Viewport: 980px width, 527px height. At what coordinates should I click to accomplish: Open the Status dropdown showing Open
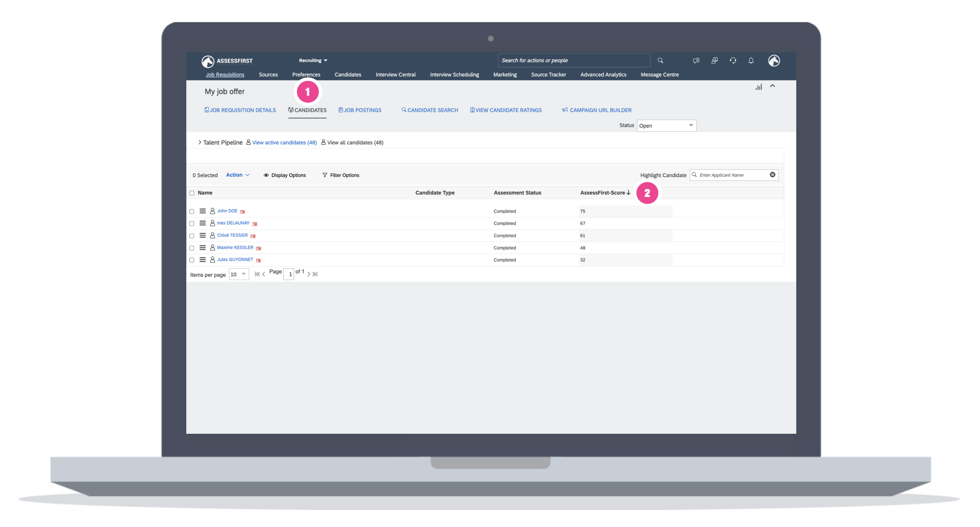click(x=666, y=126)
